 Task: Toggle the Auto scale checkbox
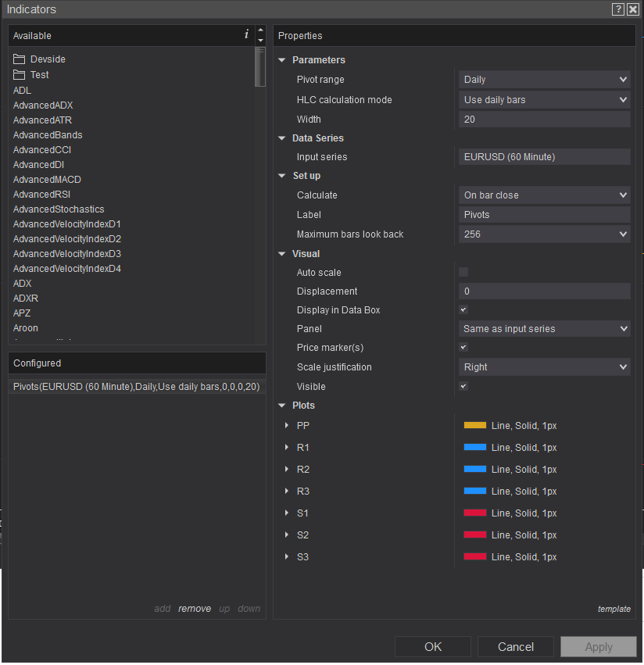463,272
